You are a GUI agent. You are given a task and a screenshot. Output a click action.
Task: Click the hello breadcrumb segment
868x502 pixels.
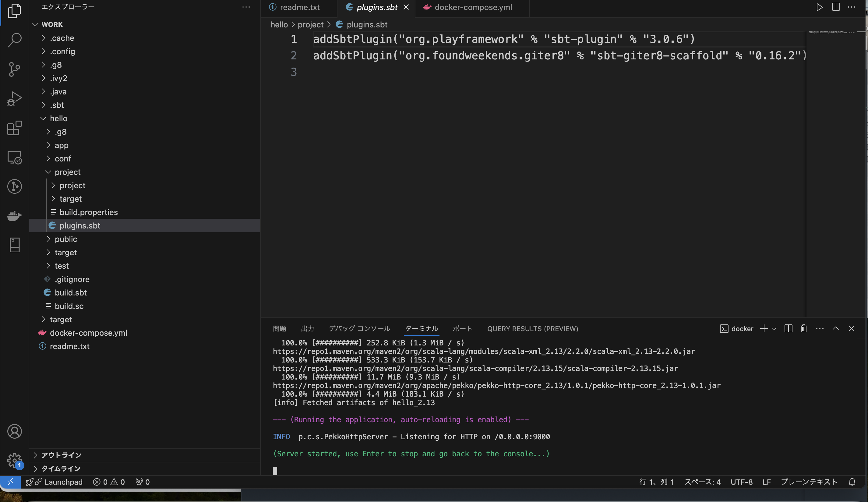click(x=279, y=25)
